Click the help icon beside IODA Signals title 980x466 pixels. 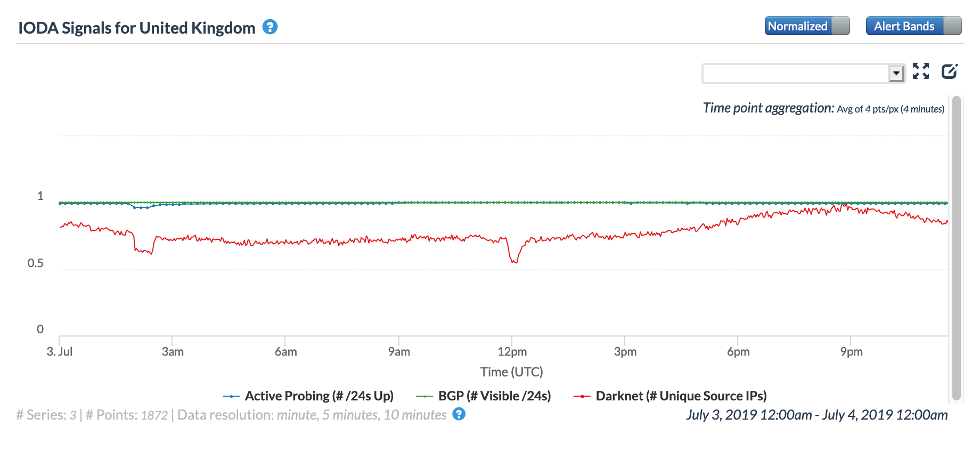(x=270, y=27)
